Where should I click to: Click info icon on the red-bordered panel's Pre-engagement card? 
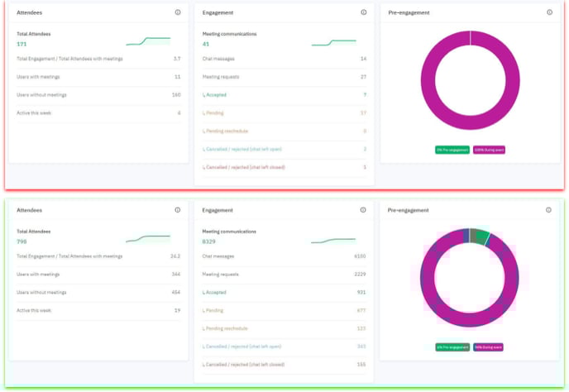550,12
